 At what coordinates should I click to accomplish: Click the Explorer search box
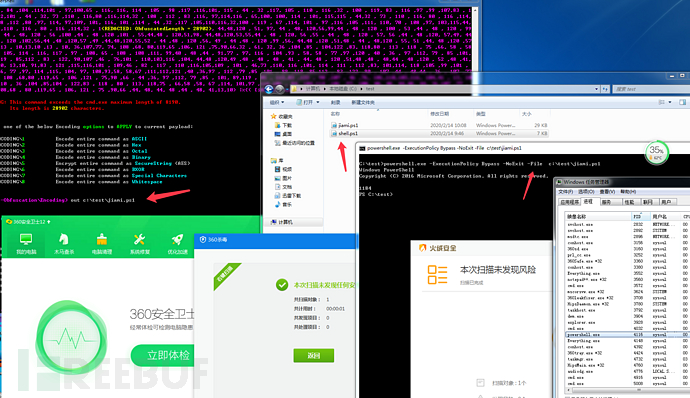click(650, 89)
